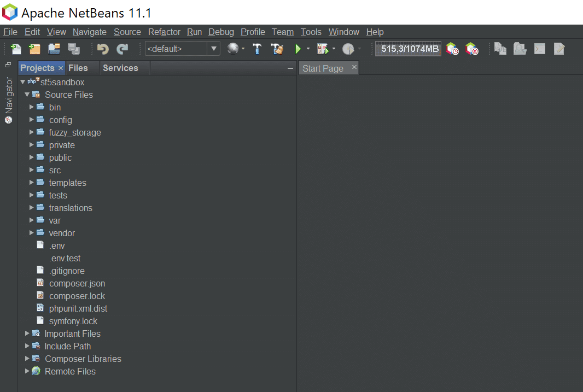Close the Projects tab
The height and width of the screenshot is (392, 583).
[x=61, y=68]
